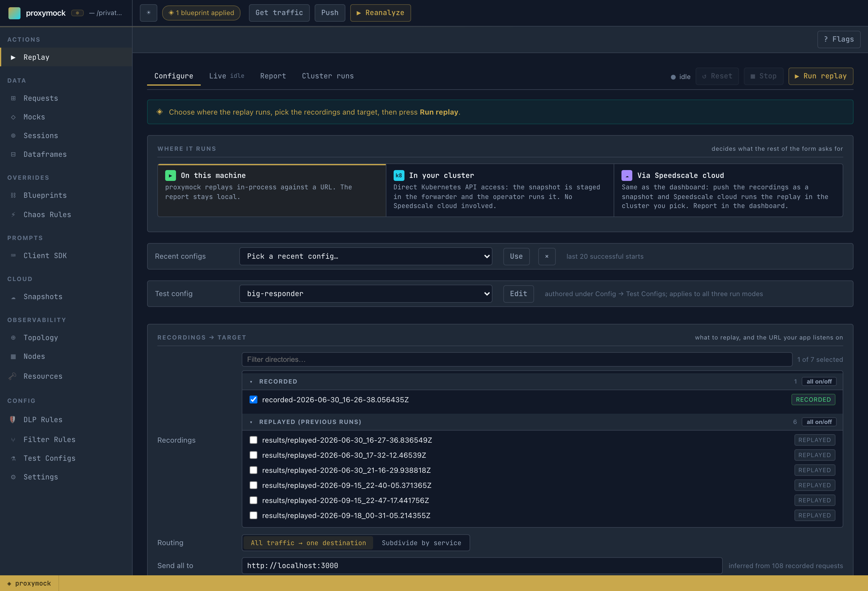Check results/replayed-2026-06-30_17-32-12.46539Z

(x=253, y=455)
